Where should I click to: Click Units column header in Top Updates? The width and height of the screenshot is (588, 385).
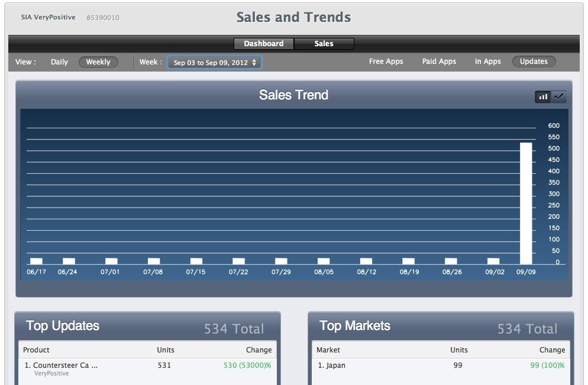click(x=166, y=350)
